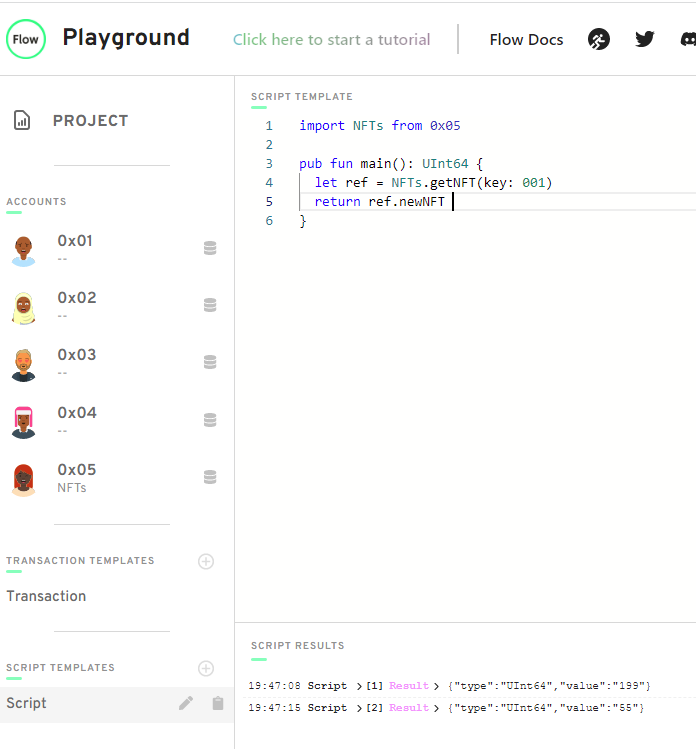Rename Script with the pencil icon
696x749 pixels.
click(186, 703)
